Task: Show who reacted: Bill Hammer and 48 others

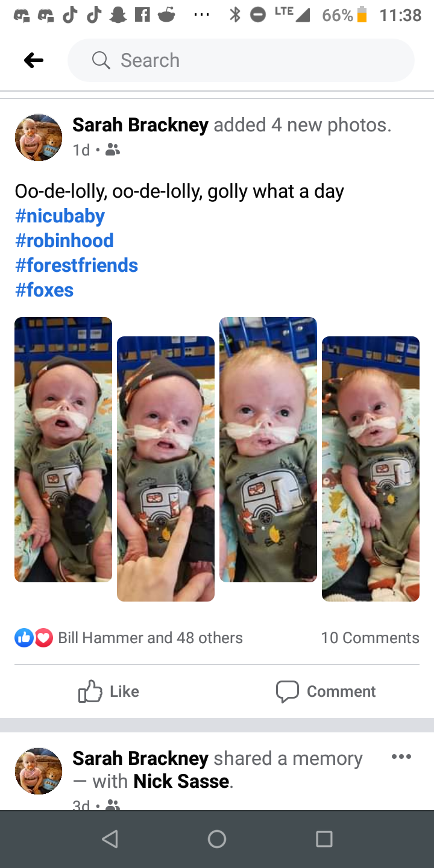Action: pos(150,638)
